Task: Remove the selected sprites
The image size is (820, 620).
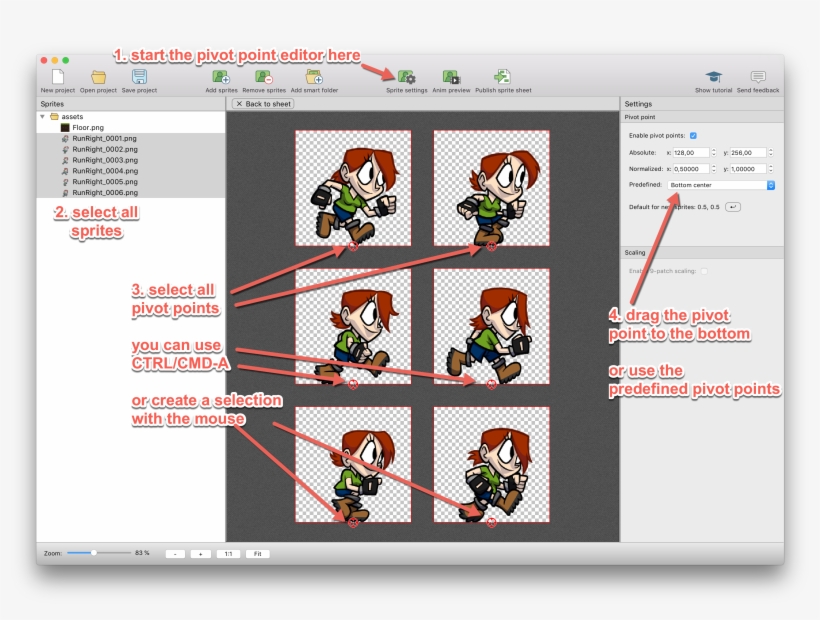Action: pyautogui.click(x=265, y=76)
